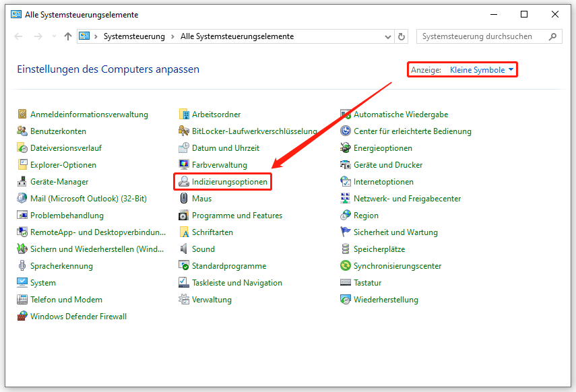The image size is (576, 392).
Task: Open recent locations dropdown next to back arrow
Action: 53,36
